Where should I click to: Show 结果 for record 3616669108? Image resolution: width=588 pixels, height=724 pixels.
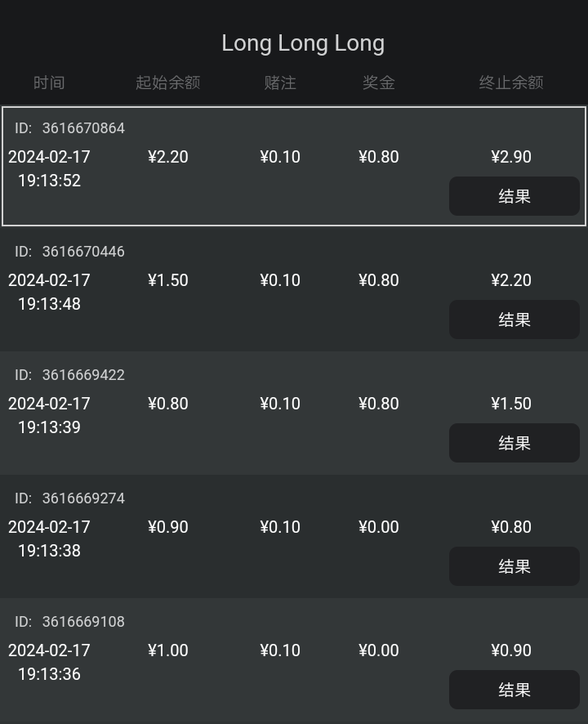(514, 690)
